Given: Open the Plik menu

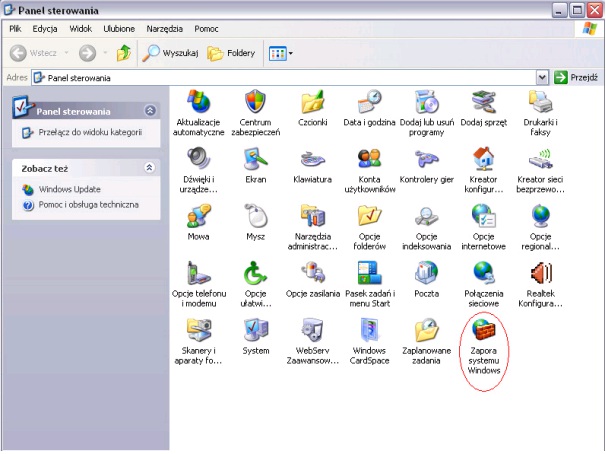Looking at the screenshot, I should [15, 29].
